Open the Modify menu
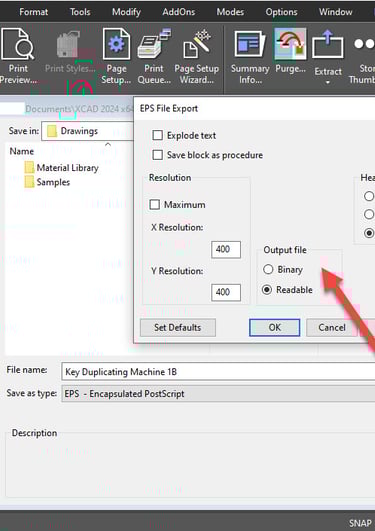This screenshot has height=531, width=375. pos(126,12)
